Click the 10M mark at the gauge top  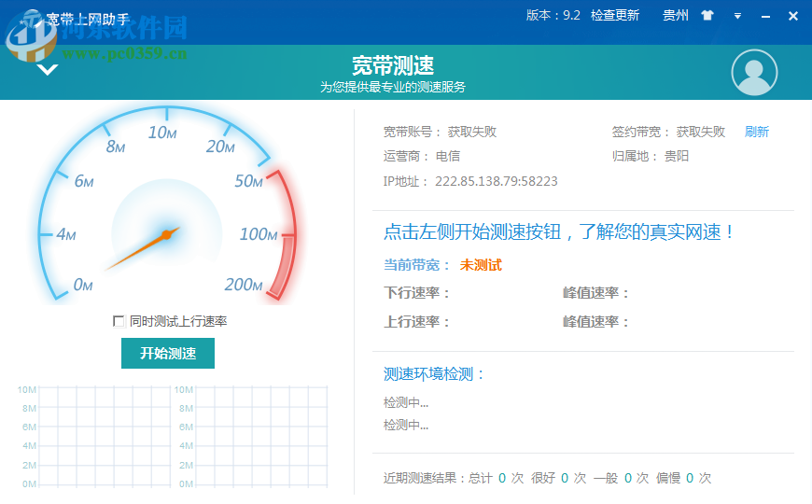tap(162, 133)
